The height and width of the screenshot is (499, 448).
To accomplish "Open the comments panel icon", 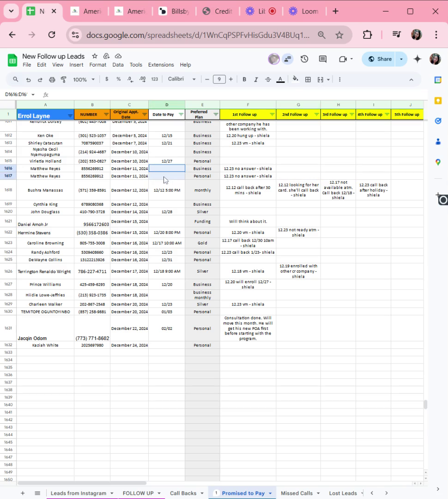I will (x=323, y=59).
